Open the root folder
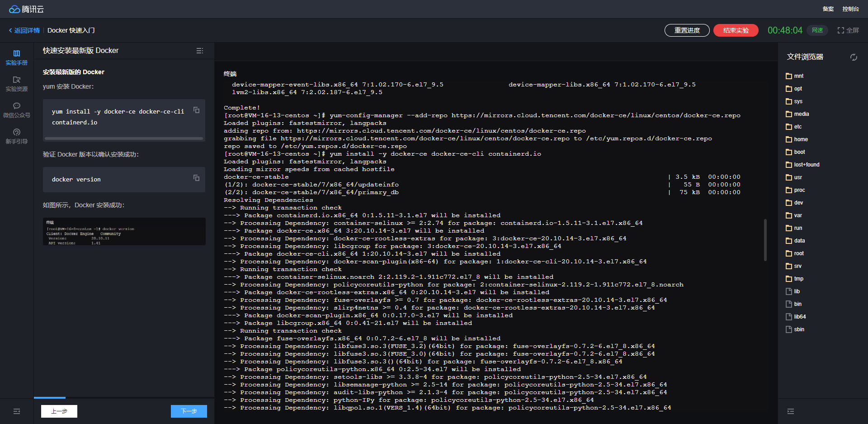Viewport: 868px width, 424px height. (795, 253)
